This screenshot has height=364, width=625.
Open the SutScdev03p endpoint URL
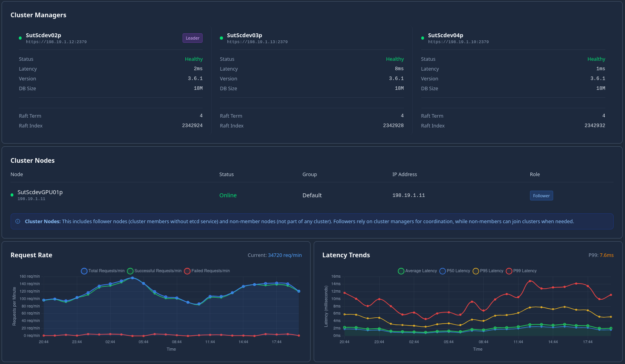pyautogui.click(x=257, y=42)
